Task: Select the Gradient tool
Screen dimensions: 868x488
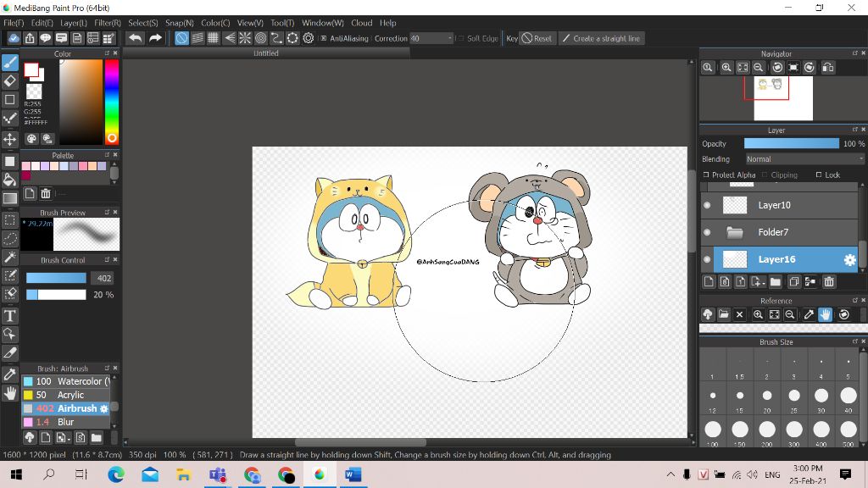Action: coord(10,198)
